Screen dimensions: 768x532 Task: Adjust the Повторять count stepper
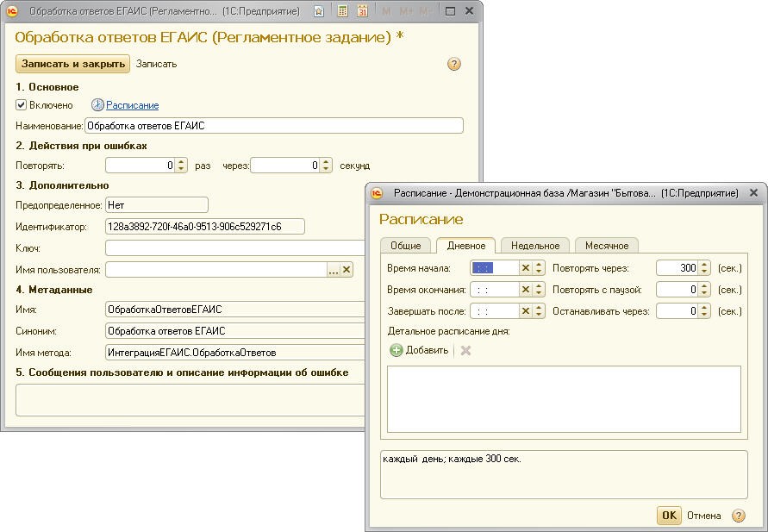181,166
